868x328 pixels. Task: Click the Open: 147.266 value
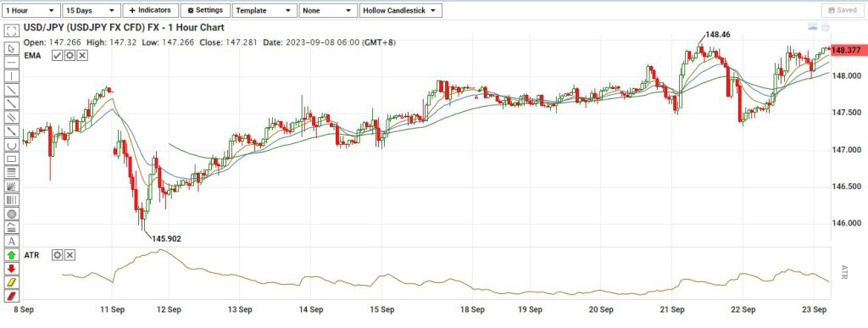(52, 42)
